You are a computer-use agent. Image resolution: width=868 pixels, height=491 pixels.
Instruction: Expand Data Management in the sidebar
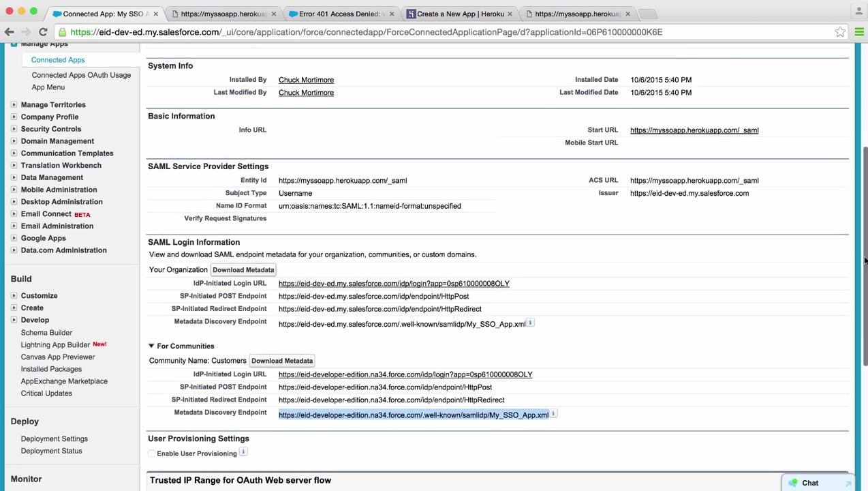tap(14, 177)
